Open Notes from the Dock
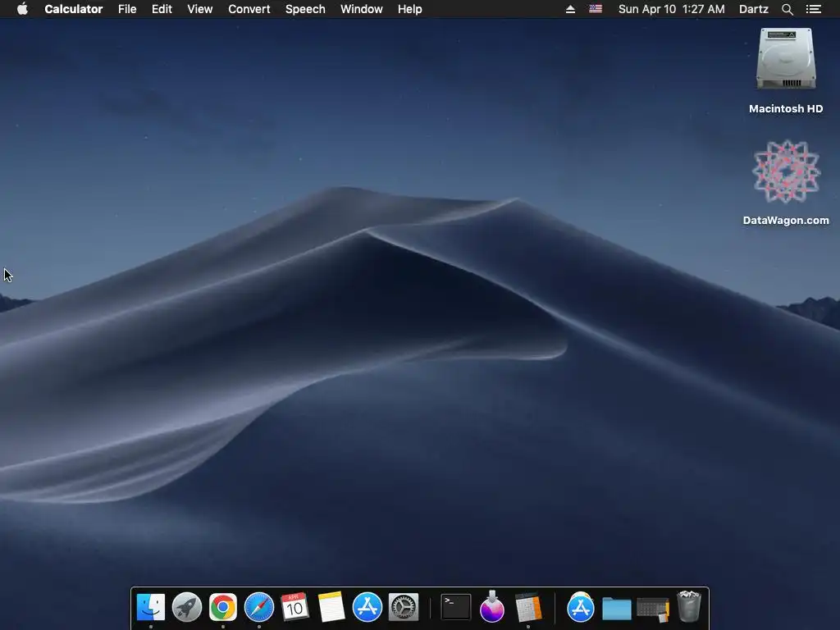Screen dimensions: 840x630 (331, 608)
